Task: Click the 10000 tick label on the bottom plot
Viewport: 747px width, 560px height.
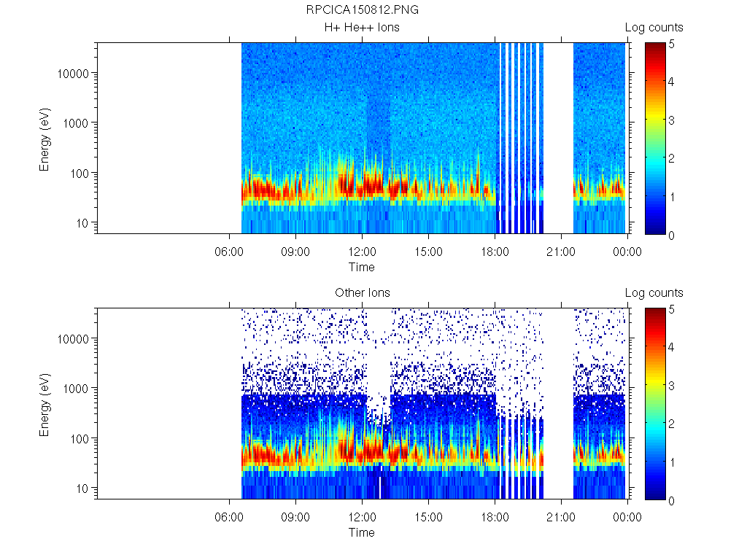Action: (x=73, y=339)
